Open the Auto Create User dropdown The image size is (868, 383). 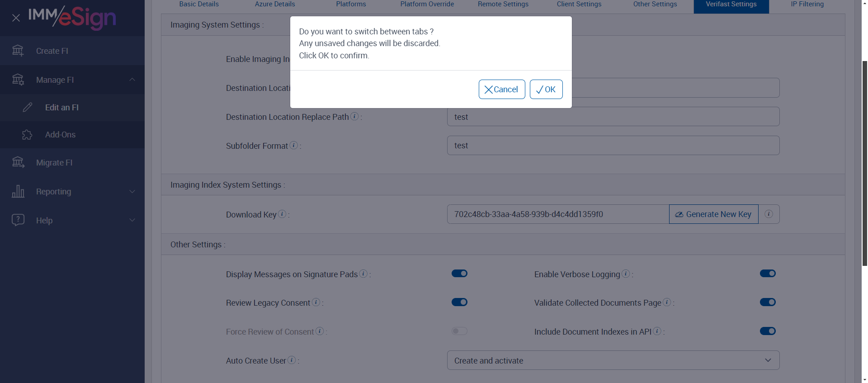pyautogui.click(x=613, y=360)
